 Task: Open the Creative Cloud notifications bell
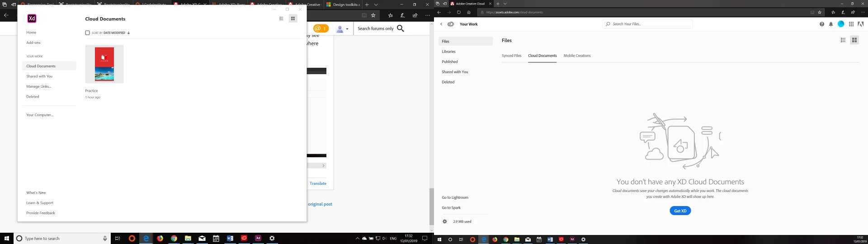(x=831, y=24)
